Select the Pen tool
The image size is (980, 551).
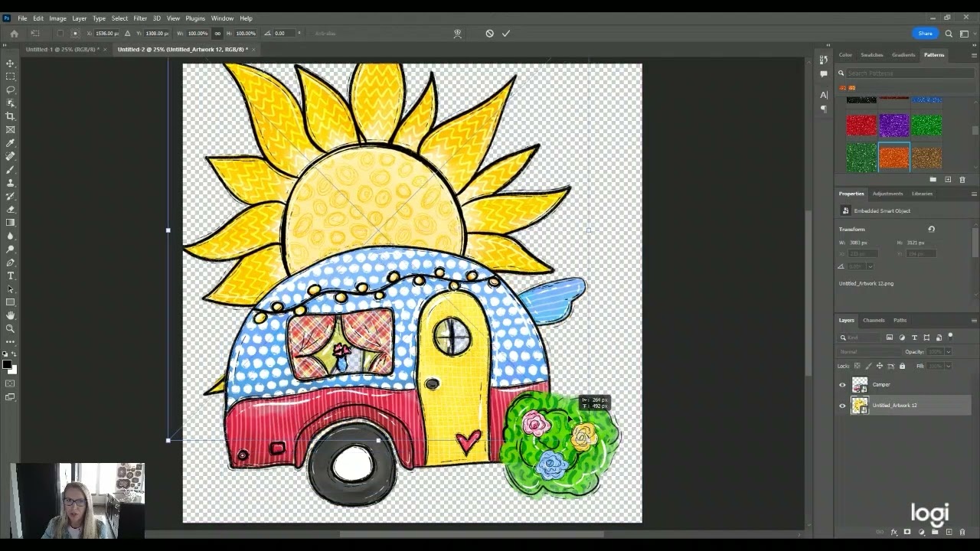coord(10,262)
